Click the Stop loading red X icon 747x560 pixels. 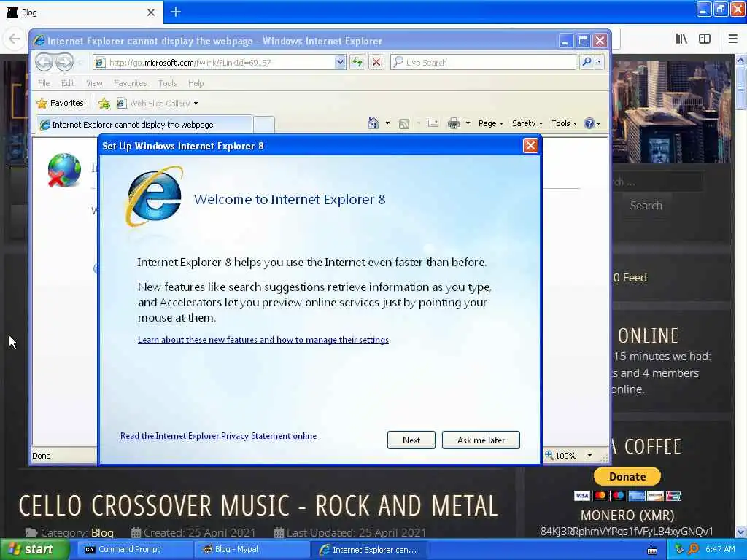click(x=376, y=62)
